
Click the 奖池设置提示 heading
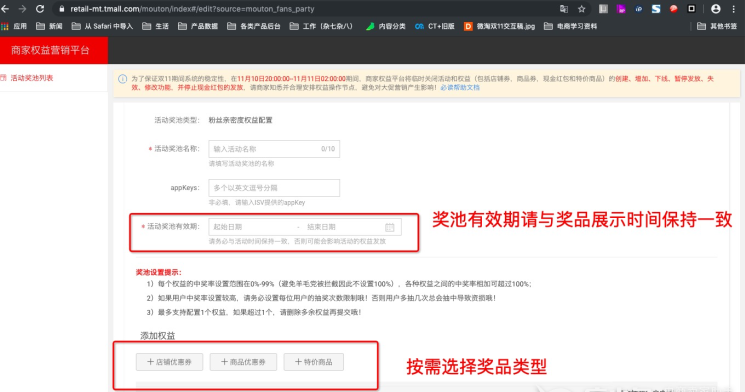point(159,272)
